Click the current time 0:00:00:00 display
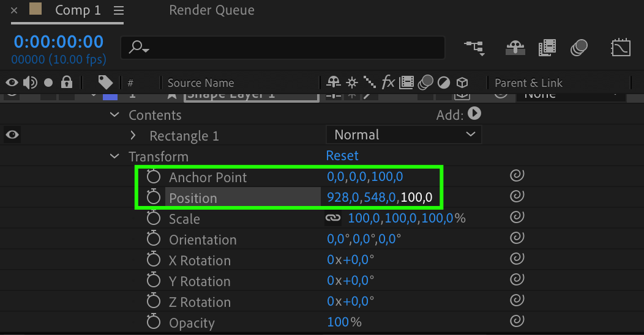This screenshot has height=335, width=644. [59, 42]
